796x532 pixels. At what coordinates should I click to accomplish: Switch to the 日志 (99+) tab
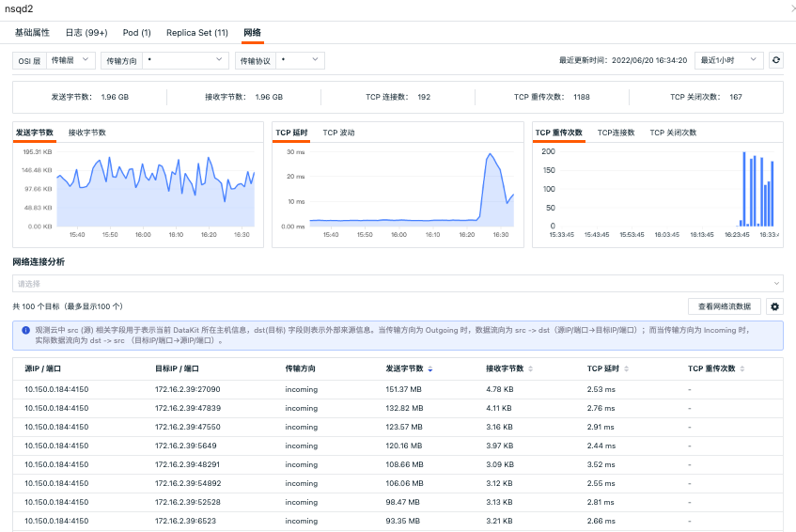(x=86, y=32)
